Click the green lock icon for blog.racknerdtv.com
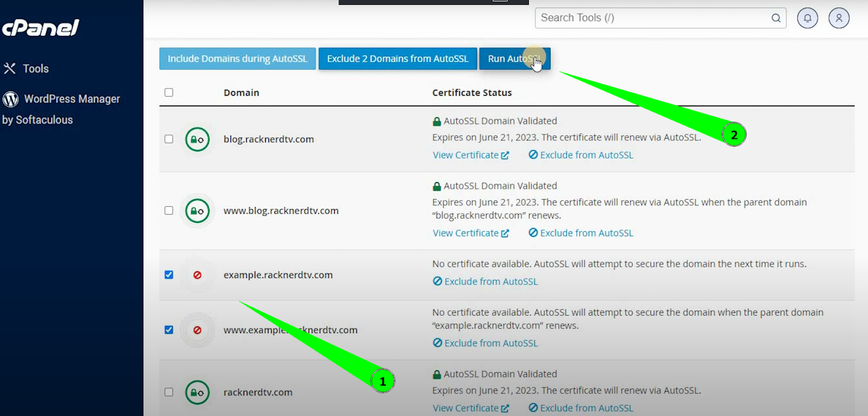868x416 pixels. [197, 139]
